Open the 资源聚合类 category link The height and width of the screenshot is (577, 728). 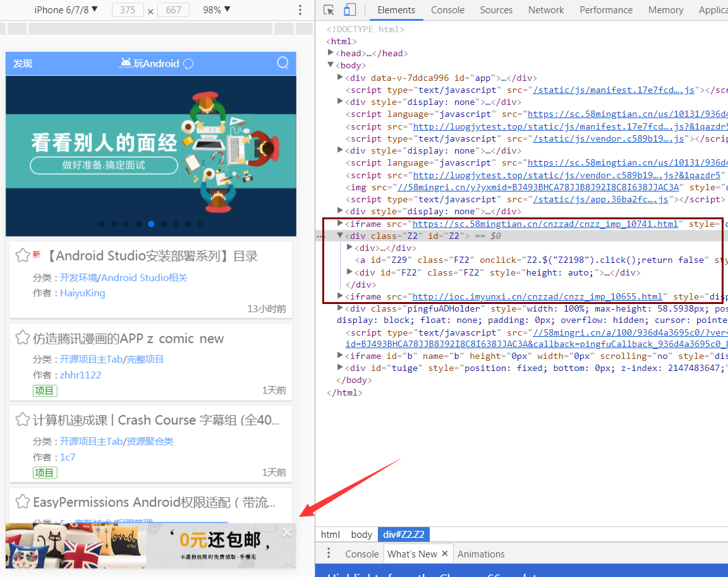click(x=150, y=441)
